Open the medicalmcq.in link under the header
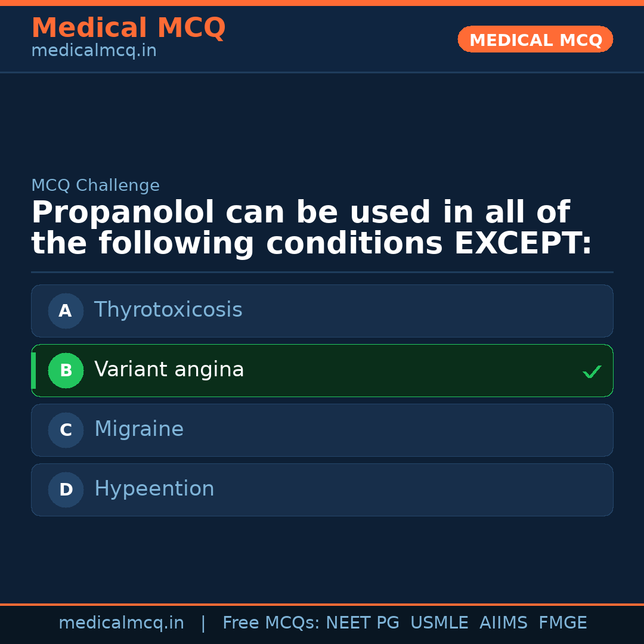This screenshot has height=644, width=644. point(94,51)
